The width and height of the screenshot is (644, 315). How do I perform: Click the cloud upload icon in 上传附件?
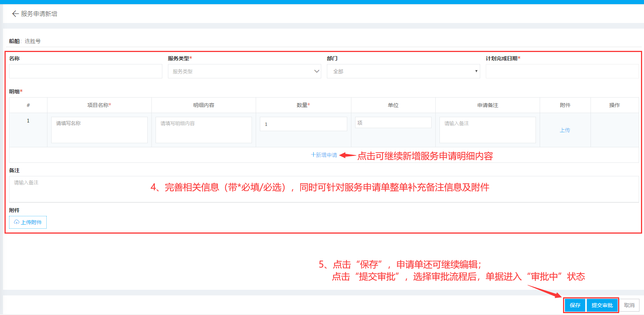click(17, 222)
